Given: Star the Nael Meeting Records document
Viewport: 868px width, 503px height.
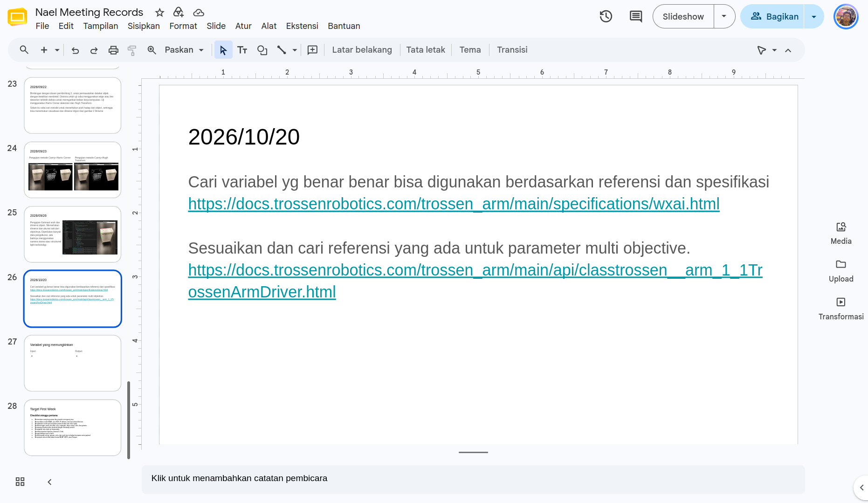Looking at the screenshot, I should coord(159,13).
